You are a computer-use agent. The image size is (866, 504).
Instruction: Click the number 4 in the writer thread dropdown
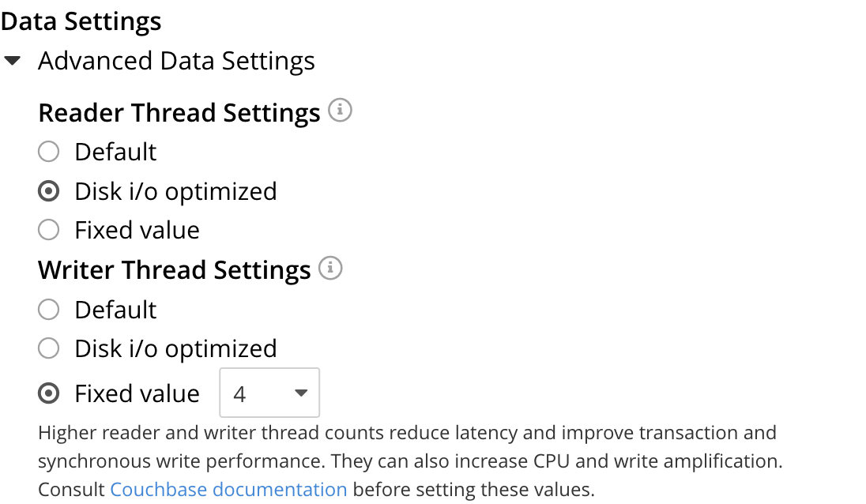click(240, 393)
